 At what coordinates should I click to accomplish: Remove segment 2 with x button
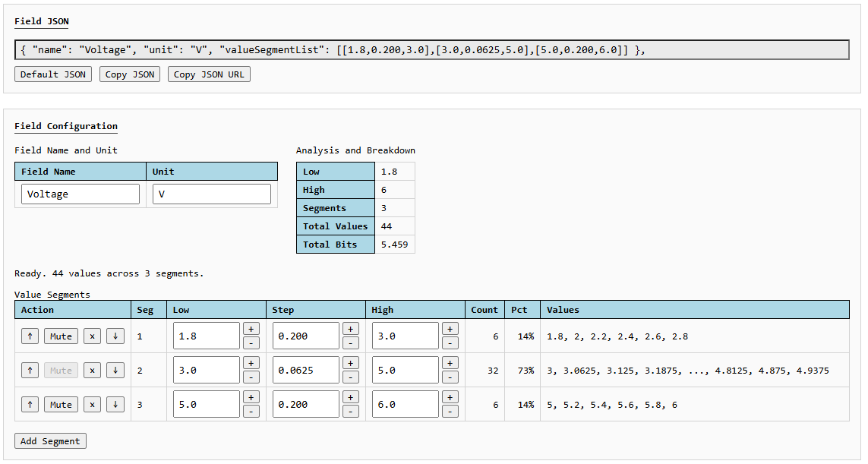[x=92, y=371]
